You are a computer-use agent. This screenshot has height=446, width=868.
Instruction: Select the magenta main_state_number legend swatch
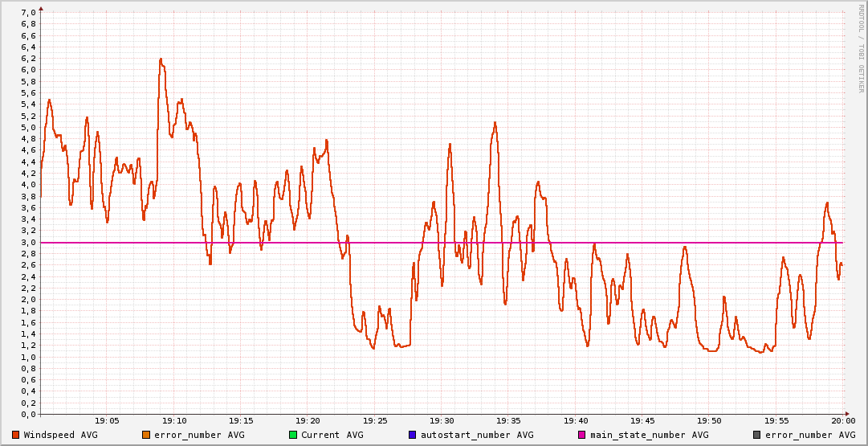[x=582, y=435]
